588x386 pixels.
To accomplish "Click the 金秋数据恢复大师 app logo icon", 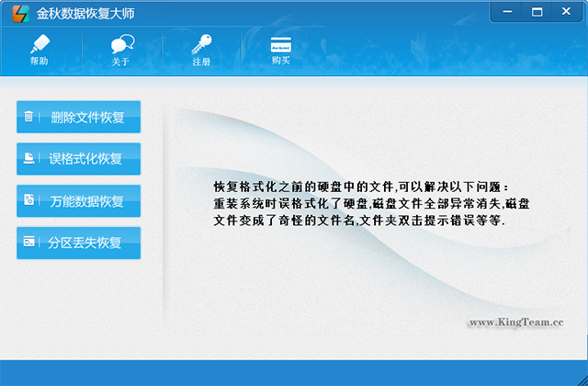I will (20, 14).
